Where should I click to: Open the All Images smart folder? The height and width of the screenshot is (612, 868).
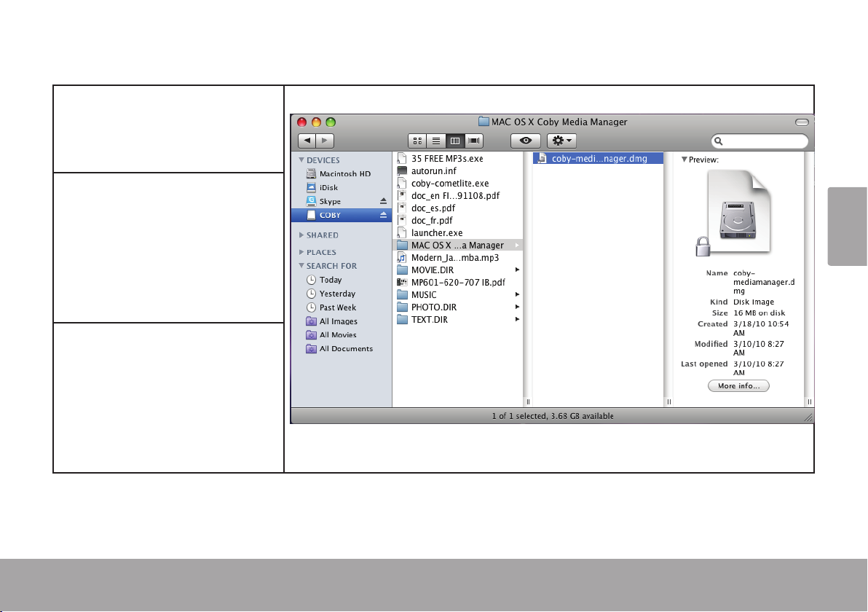[342, 321]
